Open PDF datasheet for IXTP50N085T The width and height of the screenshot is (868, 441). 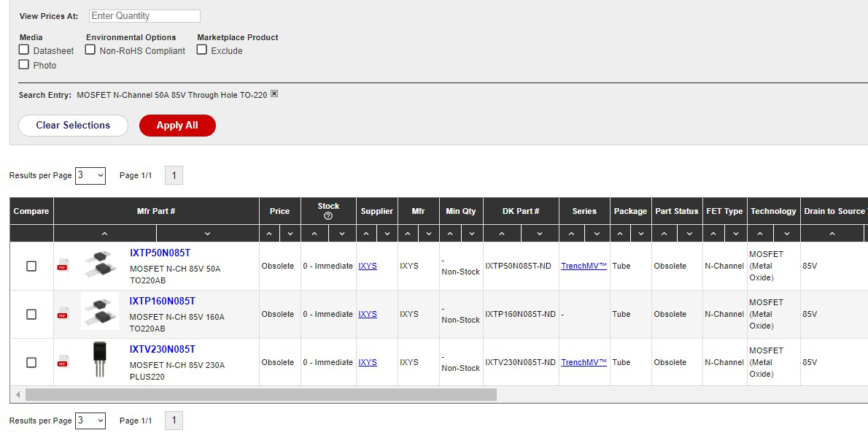[63, 265]
